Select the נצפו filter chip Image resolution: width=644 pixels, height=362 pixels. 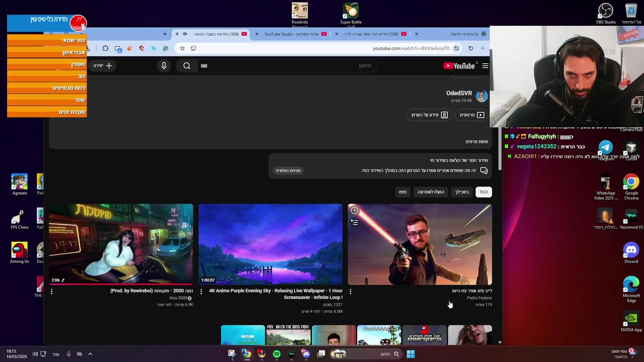tap(403, 192)
